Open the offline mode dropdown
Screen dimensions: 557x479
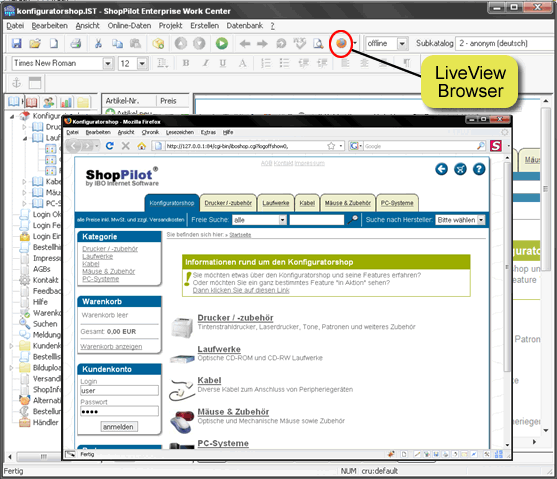(x=402, y=44)
